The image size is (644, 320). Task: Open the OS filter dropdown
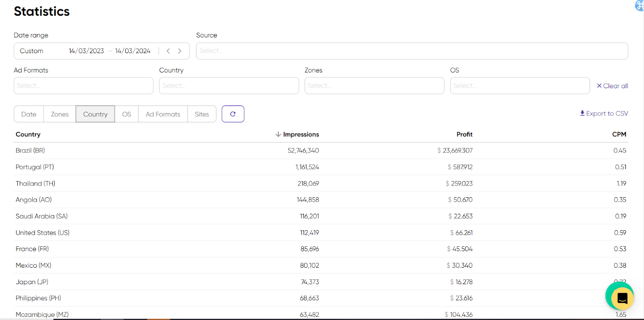[520, 86]
